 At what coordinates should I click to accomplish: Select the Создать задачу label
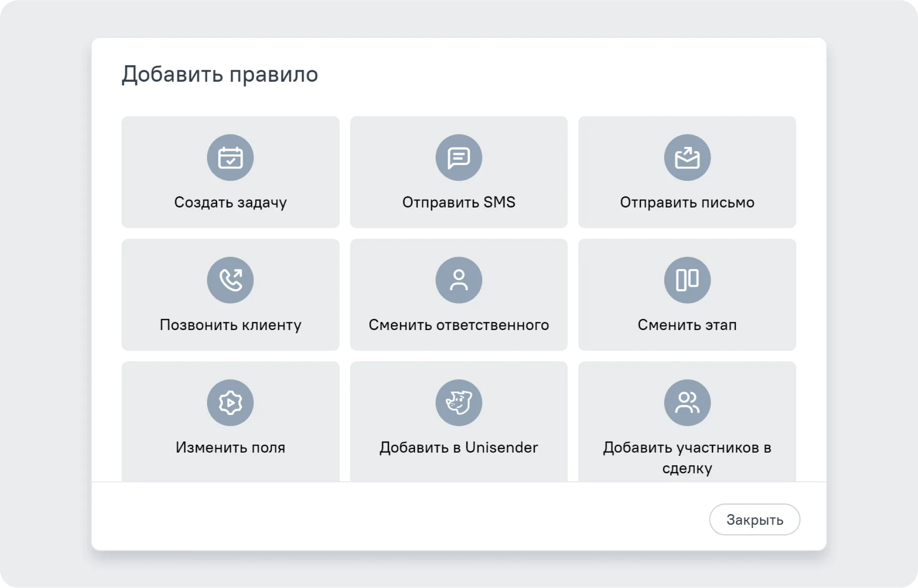coord(230,202)
